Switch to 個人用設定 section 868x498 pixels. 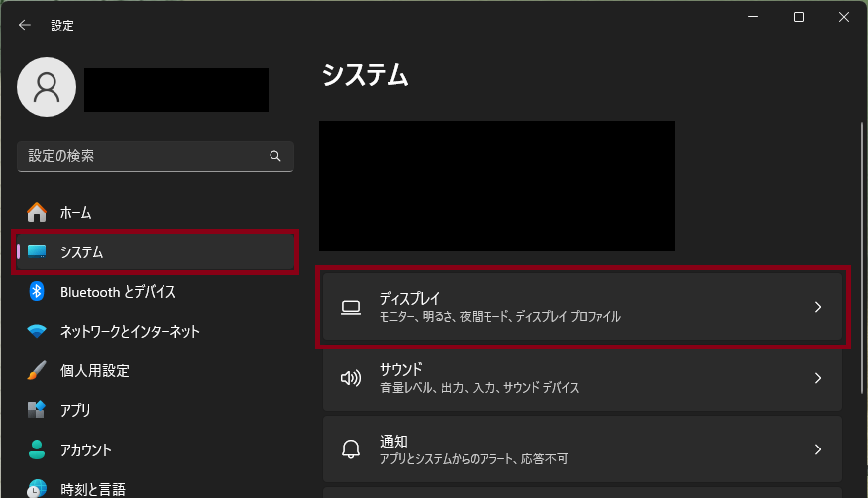point(95,370)
